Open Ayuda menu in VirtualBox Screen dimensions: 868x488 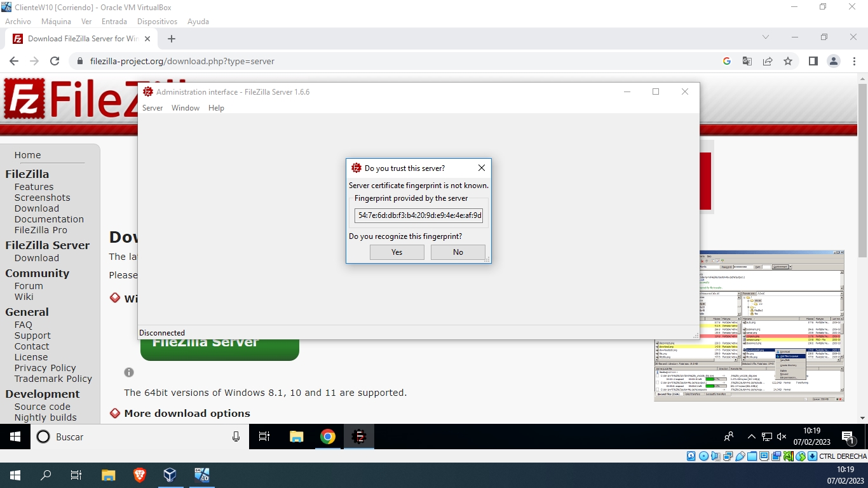[198, 22]
